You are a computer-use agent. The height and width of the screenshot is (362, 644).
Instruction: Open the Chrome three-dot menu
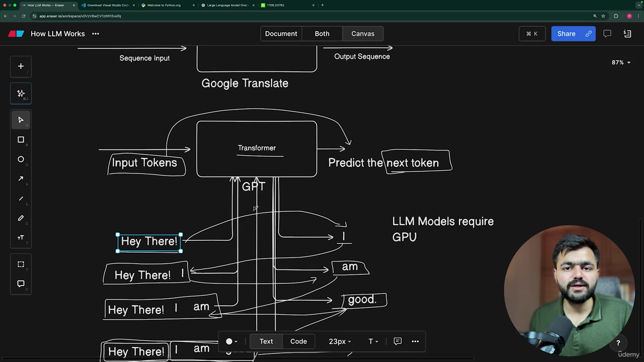point(638,16)
